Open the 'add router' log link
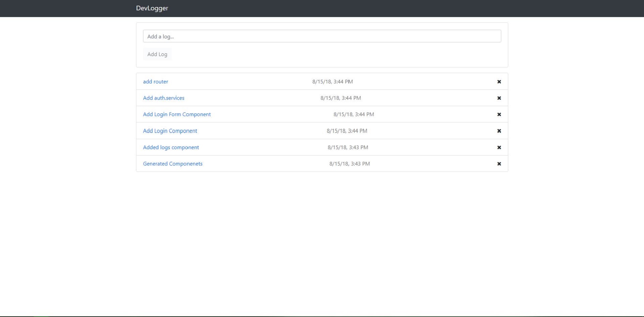 155,82
